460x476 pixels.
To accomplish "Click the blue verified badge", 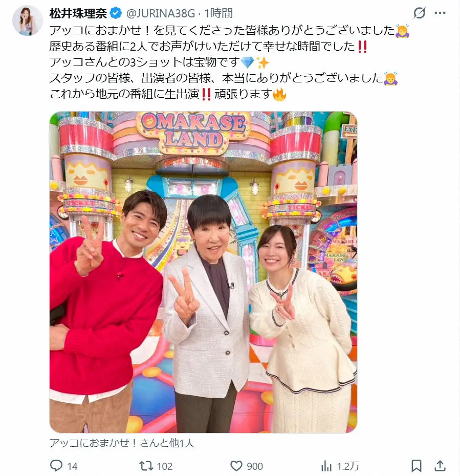I will pyautogui.click(x=116, y=13).
